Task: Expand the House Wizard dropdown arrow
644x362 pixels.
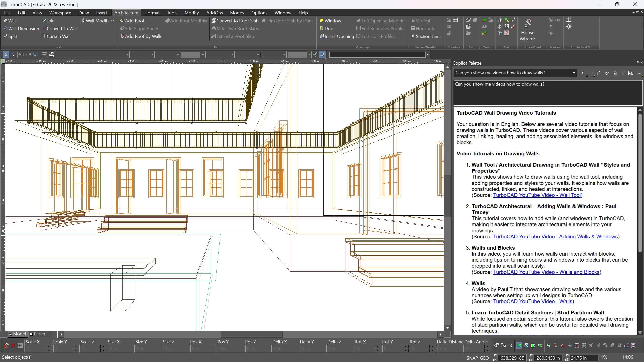Action: coord(535,39)
